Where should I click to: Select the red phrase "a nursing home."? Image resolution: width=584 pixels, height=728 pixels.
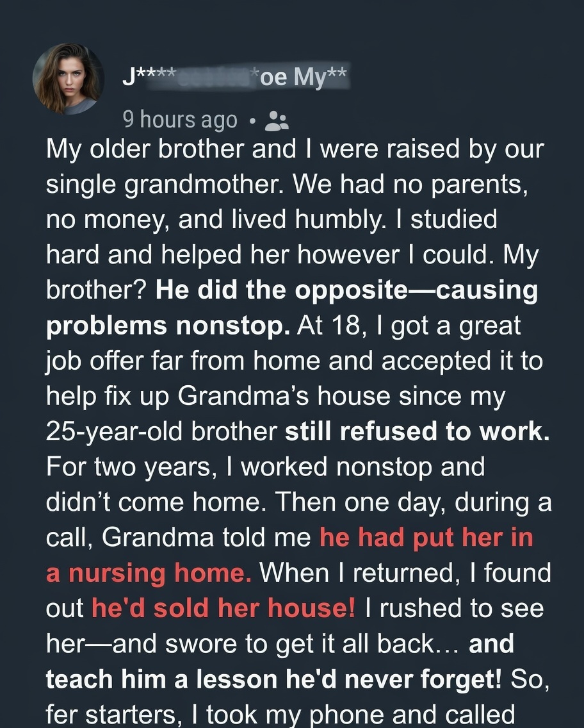tap(149, 573)
